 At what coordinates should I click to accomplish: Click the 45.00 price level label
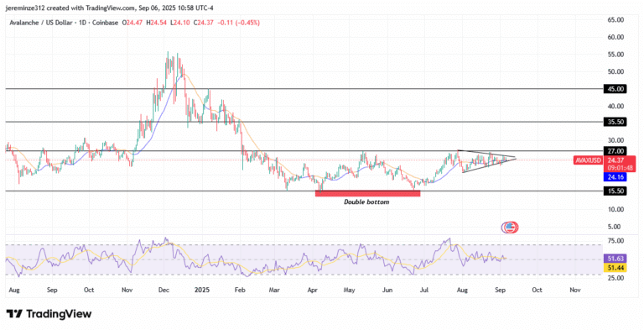point(615,89)
